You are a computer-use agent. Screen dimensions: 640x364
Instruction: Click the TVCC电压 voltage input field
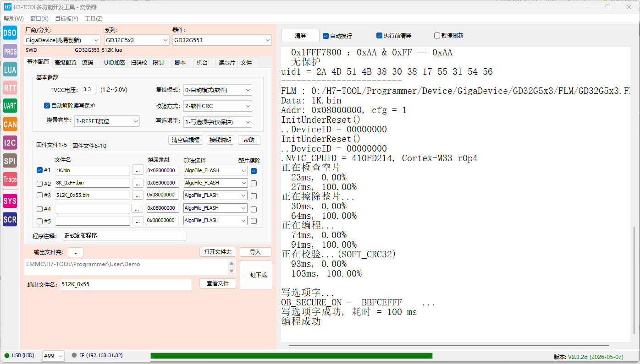89,90
